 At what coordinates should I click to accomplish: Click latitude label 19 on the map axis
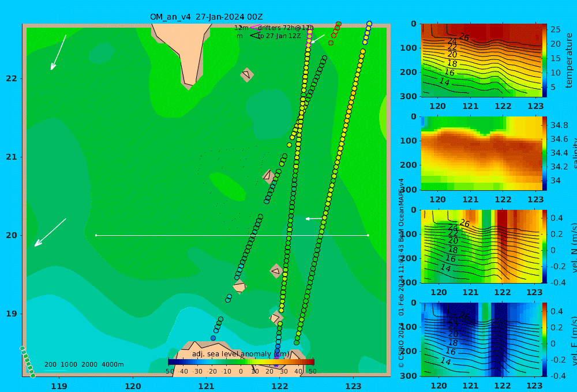point(12,314)
